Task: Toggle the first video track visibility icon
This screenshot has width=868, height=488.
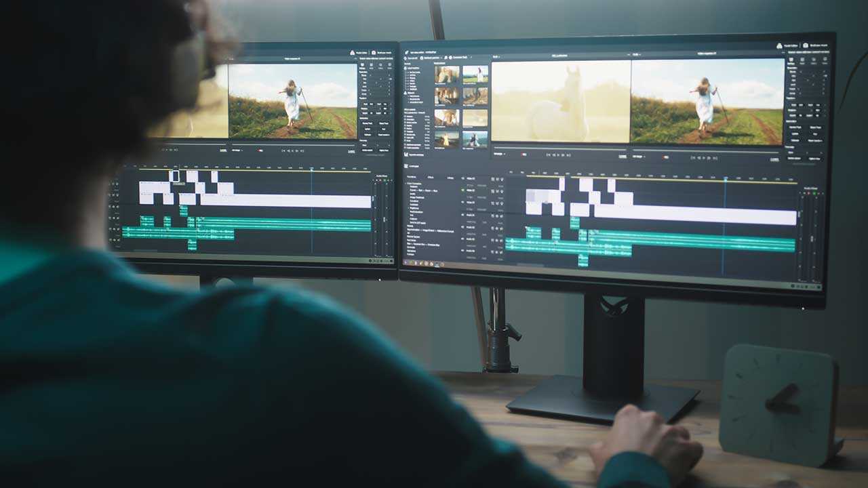Action: [493, 180]
